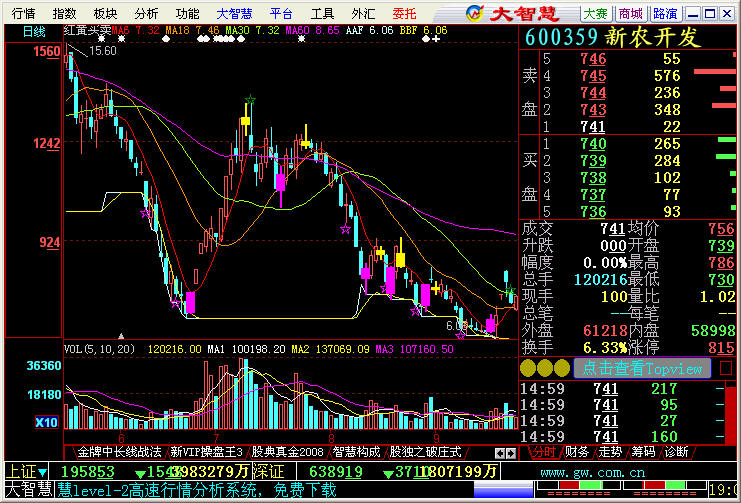Click the stock title 600359 新农开发
This screenshot has width=741, height=503.
point(612,37)
